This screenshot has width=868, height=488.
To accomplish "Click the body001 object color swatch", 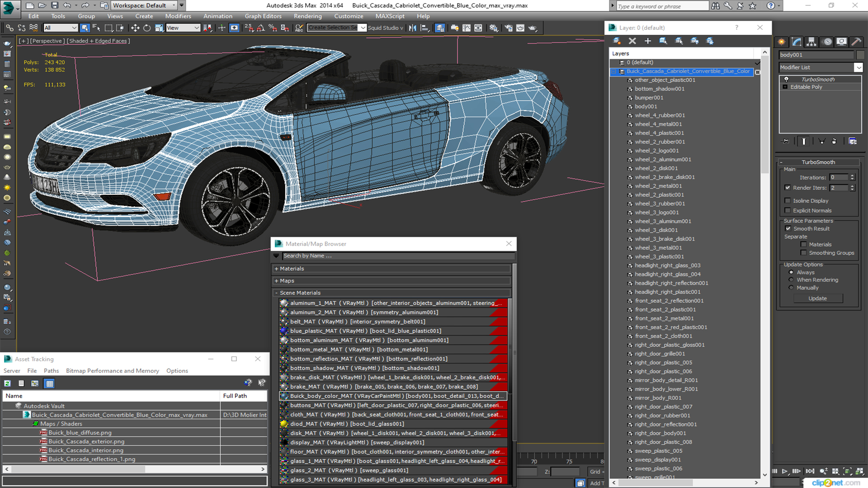I will [860, 55].
